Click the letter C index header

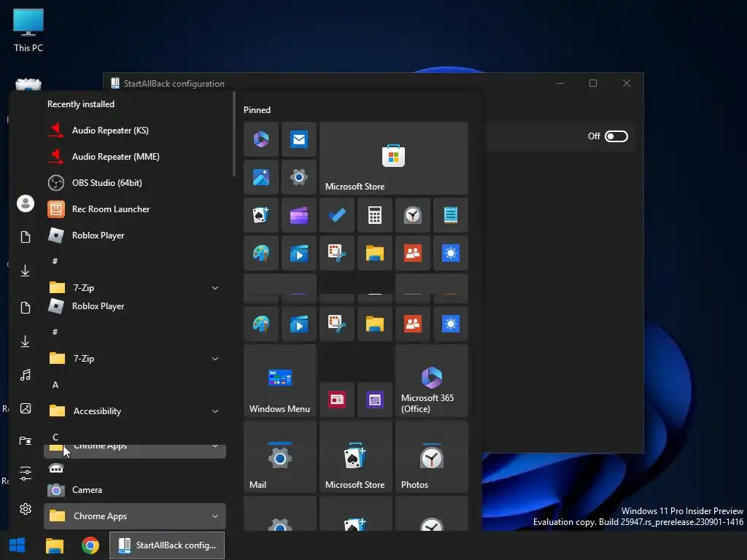[55, 437]
